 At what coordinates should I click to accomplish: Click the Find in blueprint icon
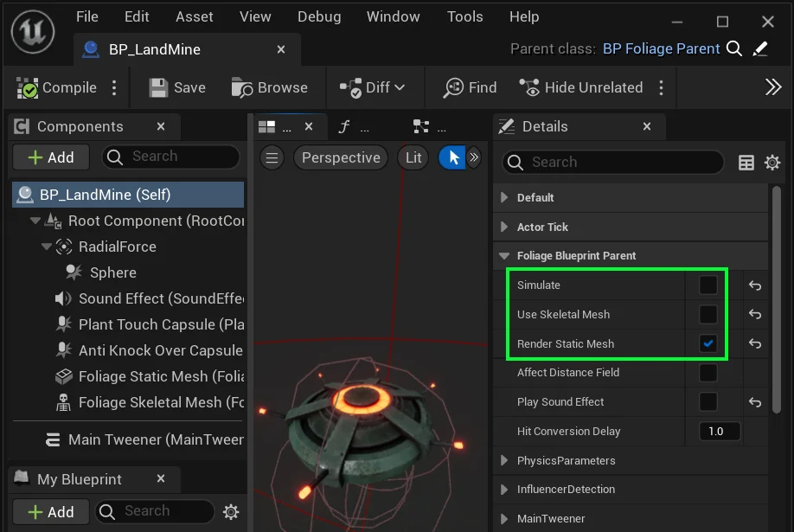(453, 88)
